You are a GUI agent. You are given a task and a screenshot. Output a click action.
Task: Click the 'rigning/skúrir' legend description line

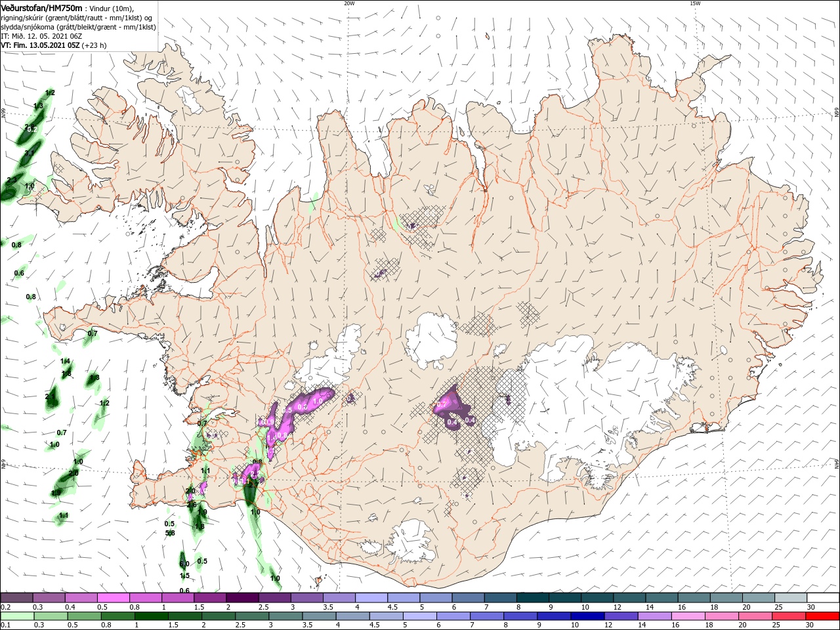pos(77,17)
